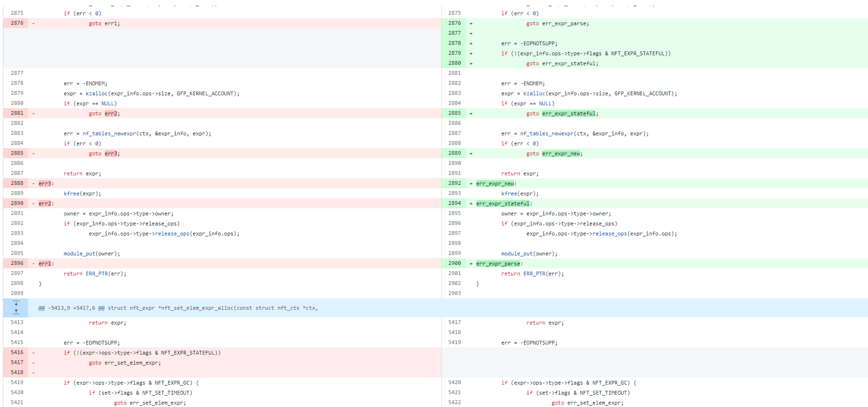The width and height of the screenshot is (868, 407).
Task: Select deleted line number 2876 on left
Action: pyautogui.click(x=17, y=23)
